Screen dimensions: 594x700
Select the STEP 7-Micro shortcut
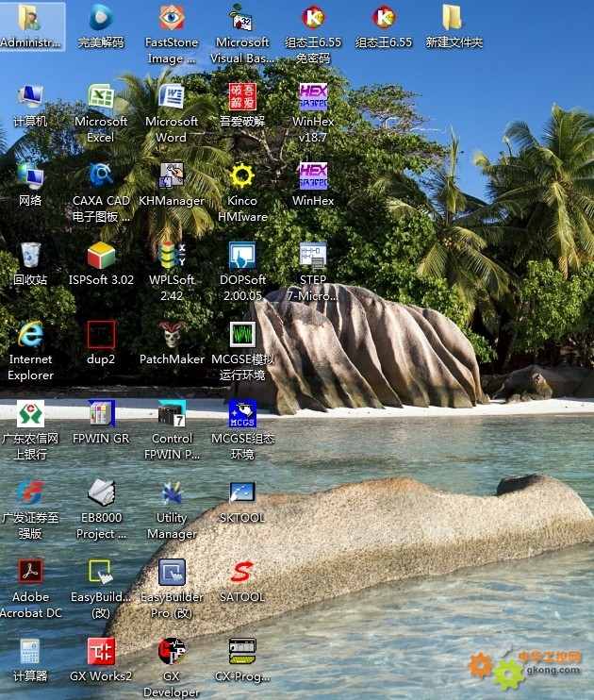[313, 256]
